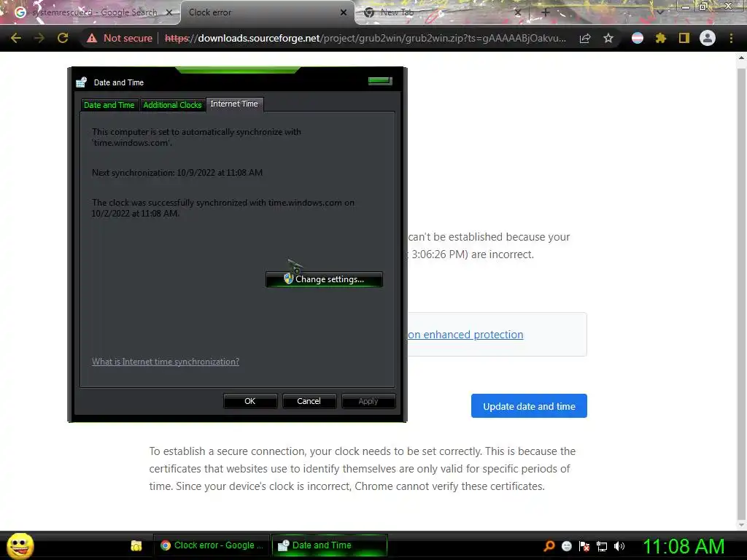Go forward in Chrome
Viewport: 747px width, 560px height.
coord(39,38)
